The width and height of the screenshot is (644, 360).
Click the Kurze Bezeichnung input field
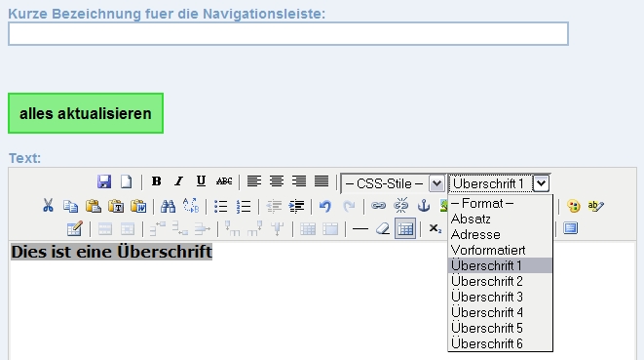288,34
